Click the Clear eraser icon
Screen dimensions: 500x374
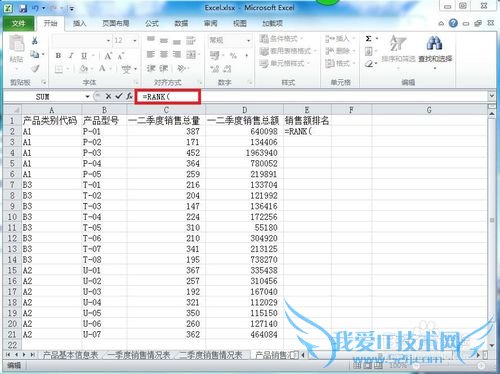coord(369,64)
